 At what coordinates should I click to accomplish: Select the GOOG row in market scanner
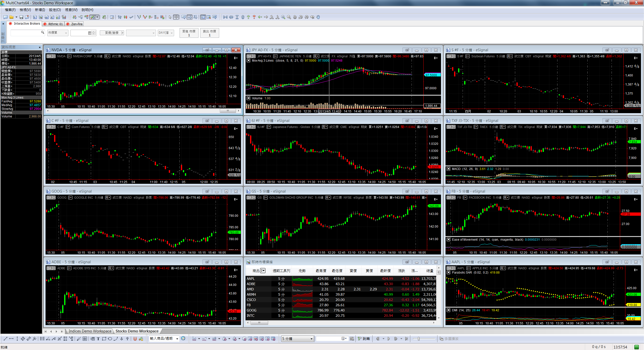click(341, 310)
